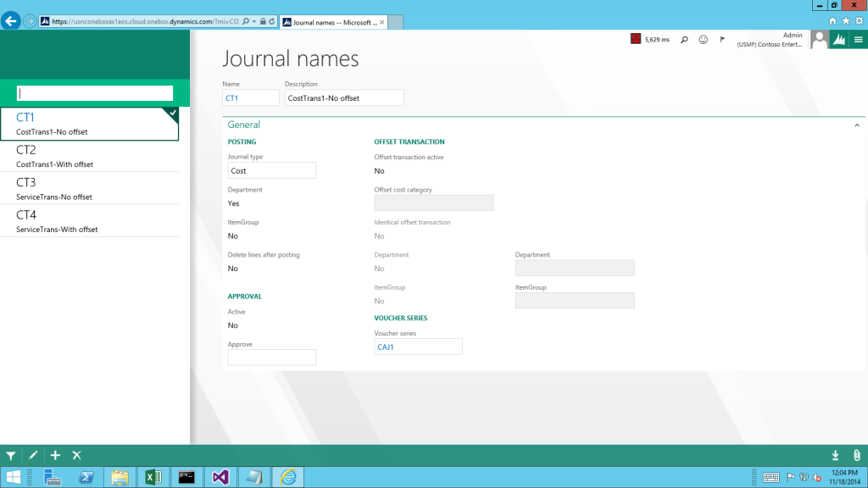This screenshot has width=868, height=488.
Task: Add a new journal name with plus icon
Action: 55,456
